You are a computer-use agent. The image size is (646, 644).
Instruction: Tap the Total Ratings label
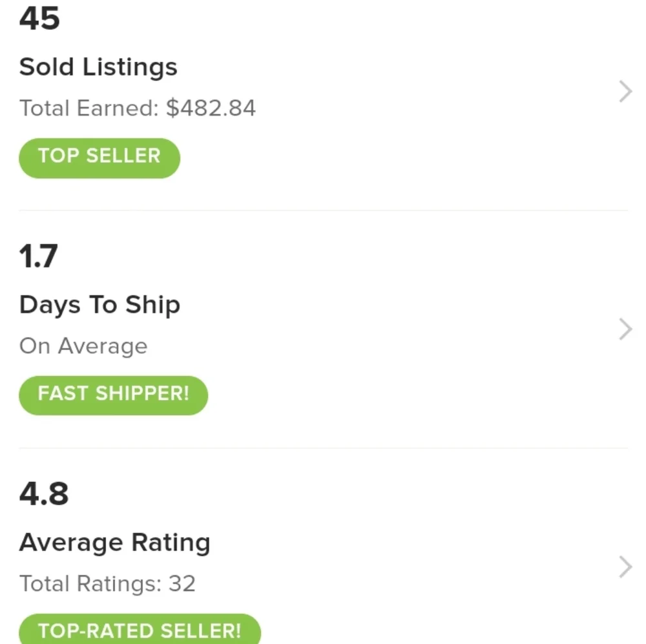click(x=90, y=584)
